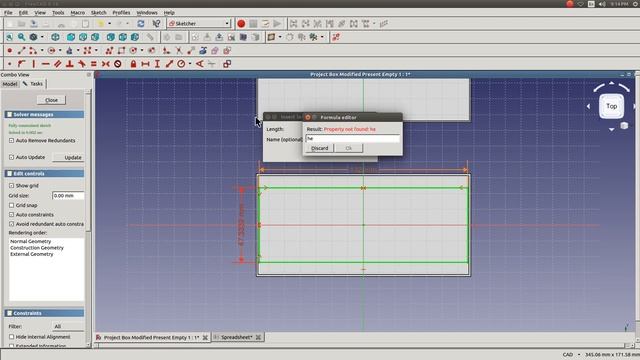Toggle the Auto Update checkbox

point(11,157)
